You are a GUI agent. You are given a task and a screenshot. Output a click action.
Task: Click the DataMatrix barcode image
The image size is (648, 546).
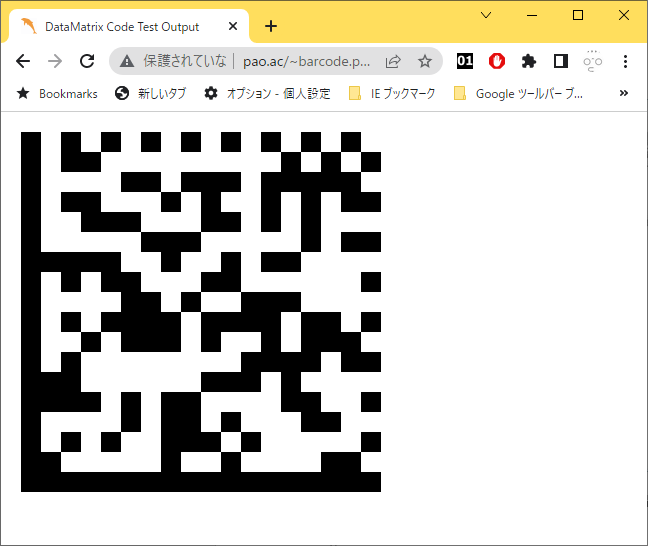(x=201, y=312)
